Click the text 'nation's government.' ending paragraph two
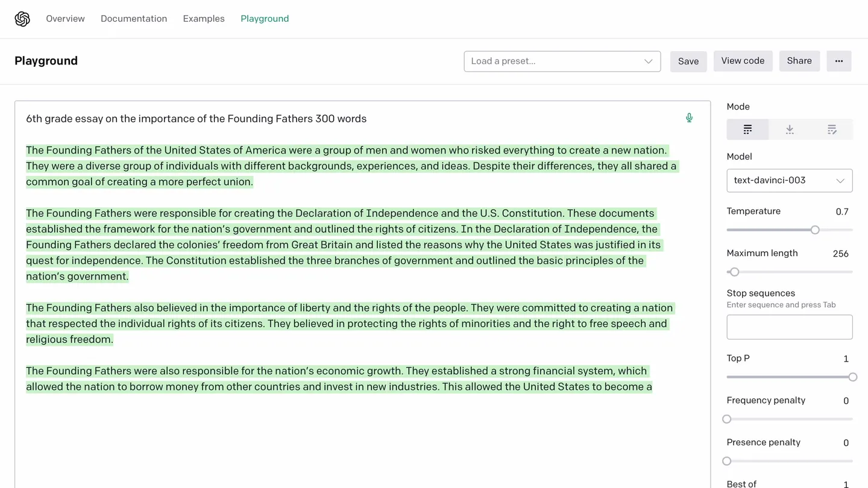Screen dimensions: 868x488 pos(77,277)
